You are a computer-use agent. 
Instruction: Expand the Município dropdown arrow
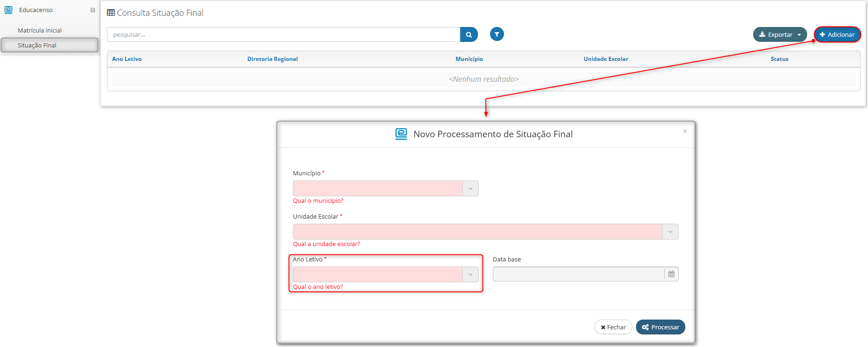[470, 188]
